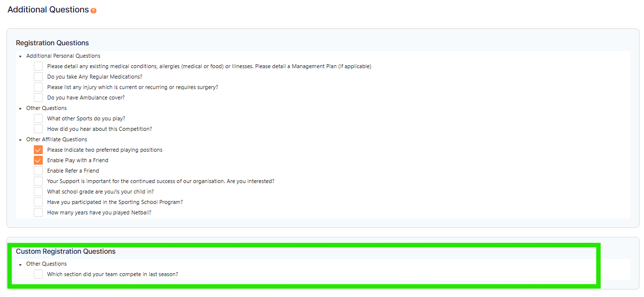Check the 'Your Support is important' question

(38, 181)
